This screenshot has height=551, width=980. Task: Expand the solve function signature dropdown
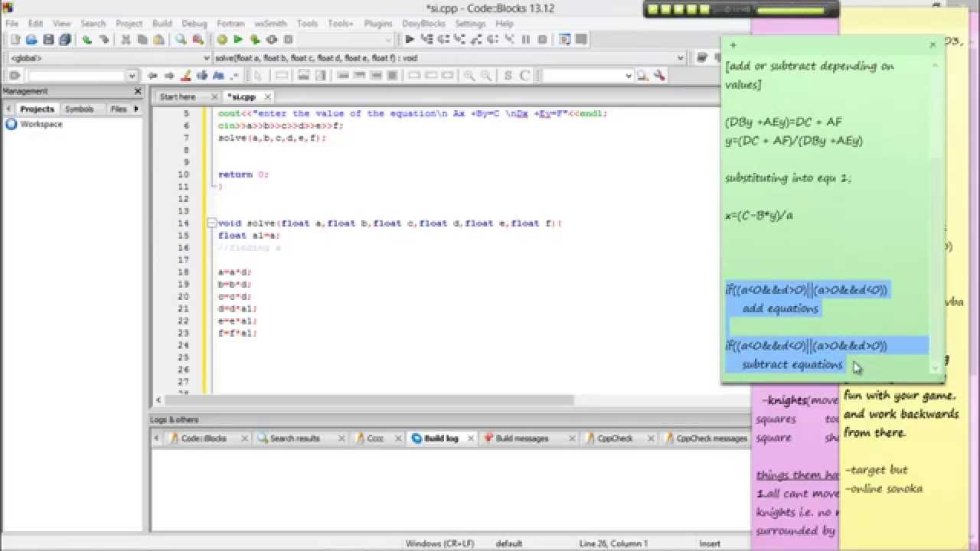[x=680, y=58]
